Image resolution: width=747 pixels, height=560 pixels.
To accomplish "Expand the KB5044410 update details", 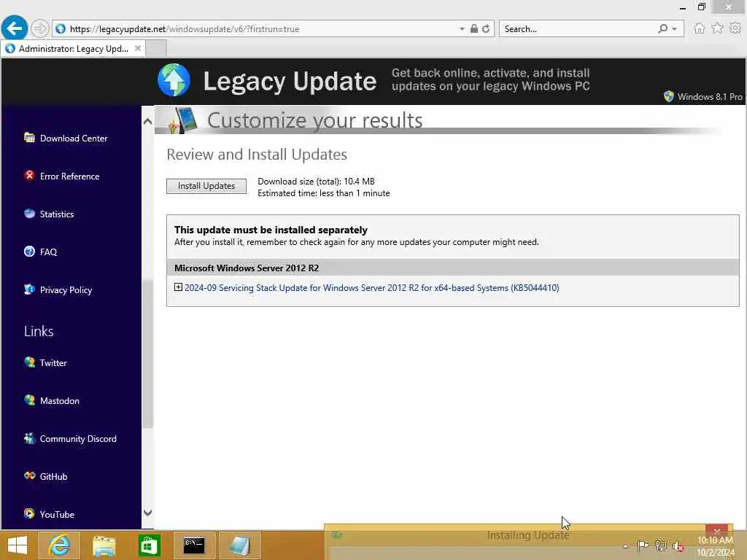I will tap(178, 287).
